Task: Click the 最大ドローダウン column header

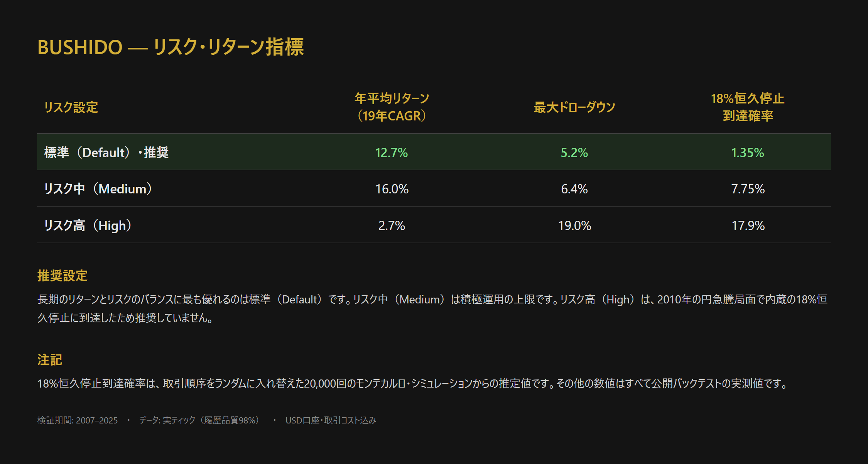Action: [574, 107]
